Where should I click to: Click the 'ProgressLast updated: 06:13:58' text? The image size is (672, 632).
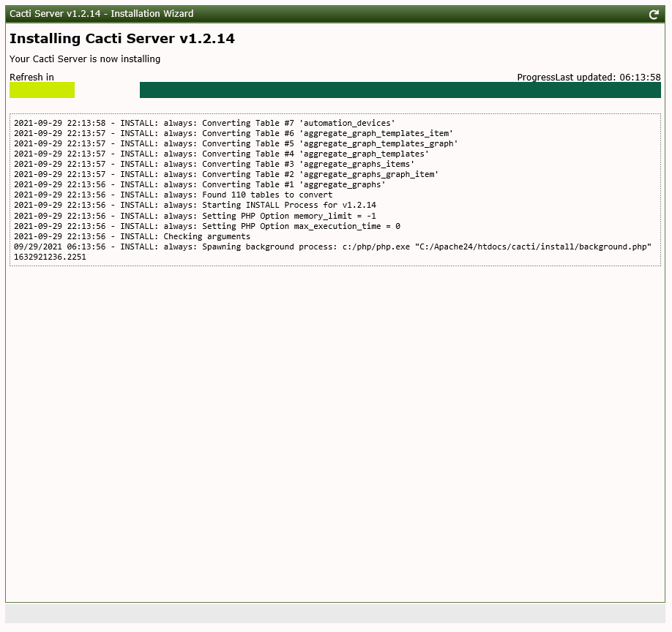pos(589,77)
